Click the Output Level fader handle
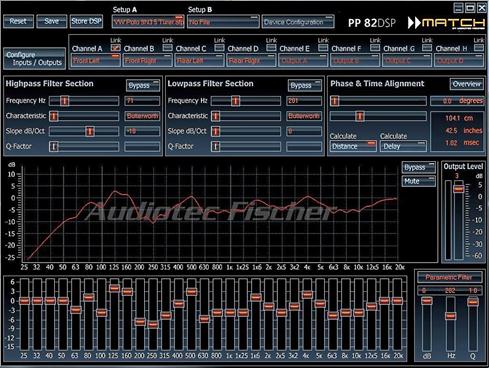The width and height of the screenshot is (489, 368). point(458,189)
